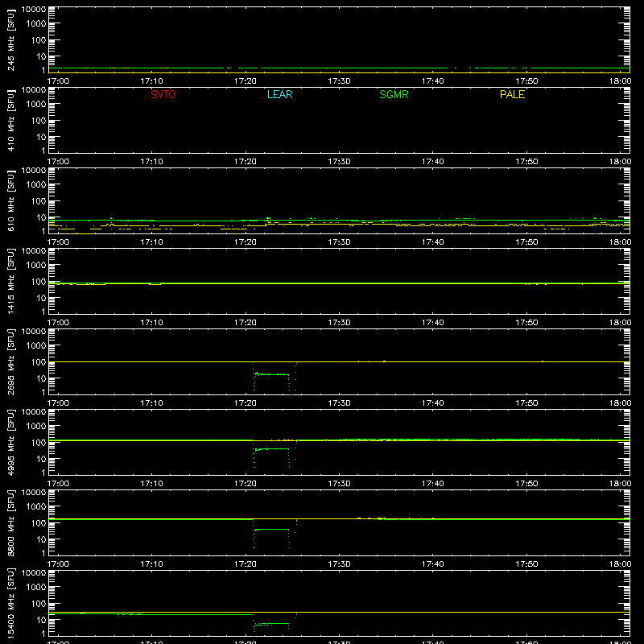Click the green SGMR station label
The image size is (644, 644).
(394, 94)
